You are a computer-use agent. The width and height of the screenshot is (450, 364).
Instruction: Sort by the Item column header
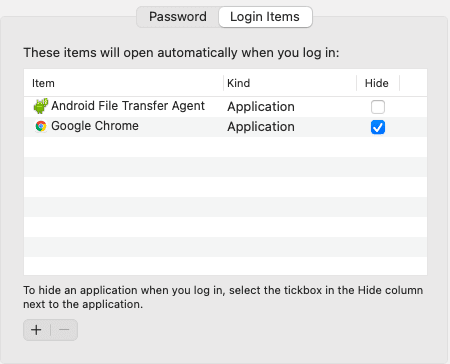point(123,83)
